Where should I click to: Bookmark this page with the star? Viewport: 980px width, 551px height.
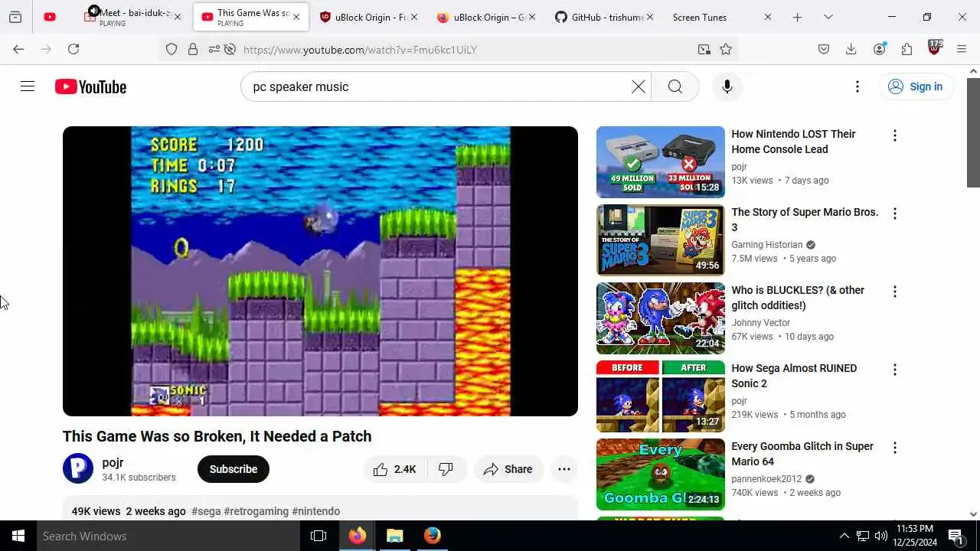(726, 49)
